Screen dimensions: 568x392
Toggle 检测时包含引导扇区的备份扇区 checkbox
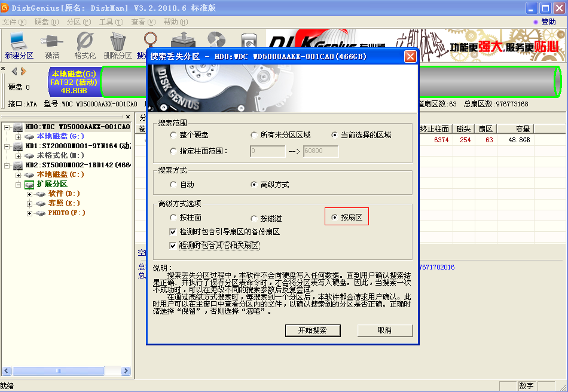(x=173, y=232)
